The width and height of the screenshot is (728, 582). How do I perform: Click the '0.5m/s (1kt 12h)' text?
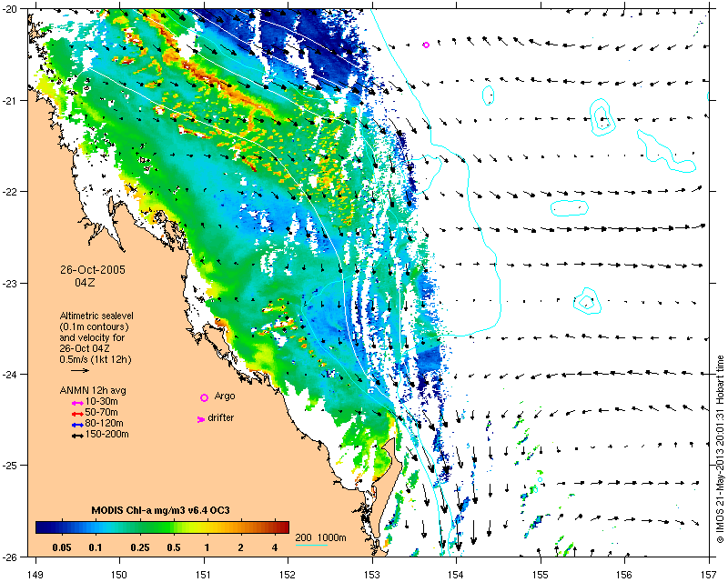pos(96,359)
